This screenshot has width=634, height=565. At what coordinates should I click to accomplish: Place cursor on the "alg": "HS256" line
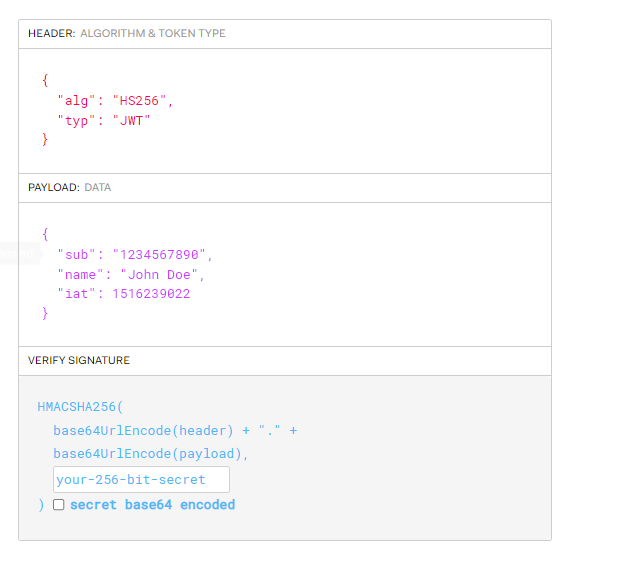click(x=115, y=101)
